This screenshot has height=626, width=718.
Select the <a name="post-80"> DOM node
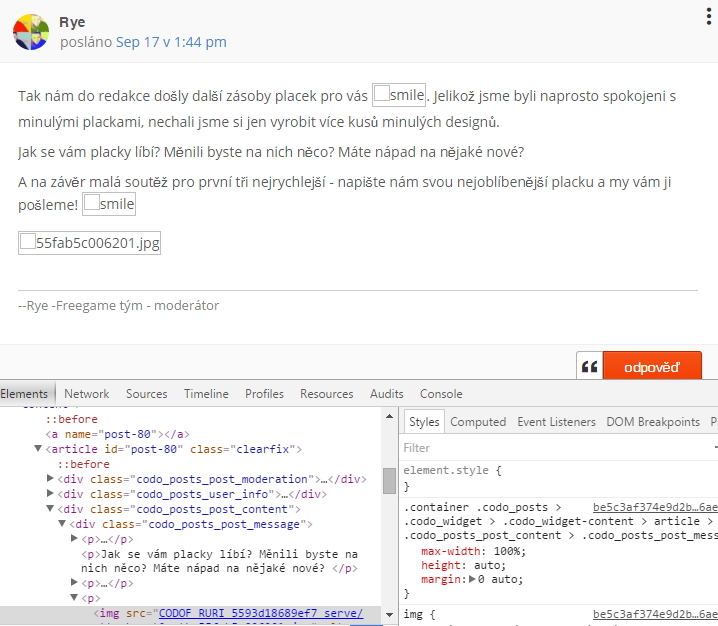[117, 434]
